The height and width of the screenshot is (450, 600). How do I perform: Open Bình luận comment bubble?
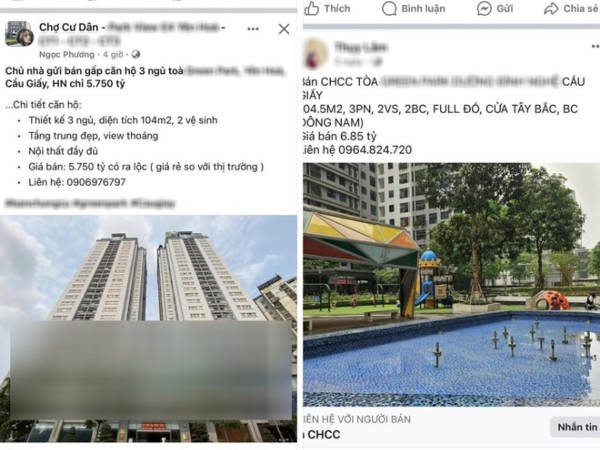(389, 8)
